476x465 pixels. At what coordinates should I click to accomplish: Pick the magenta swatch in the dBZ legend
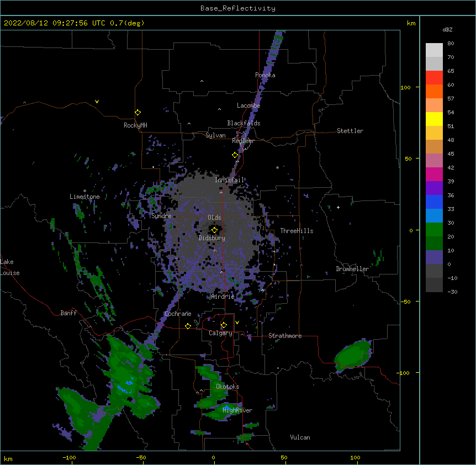434,174
